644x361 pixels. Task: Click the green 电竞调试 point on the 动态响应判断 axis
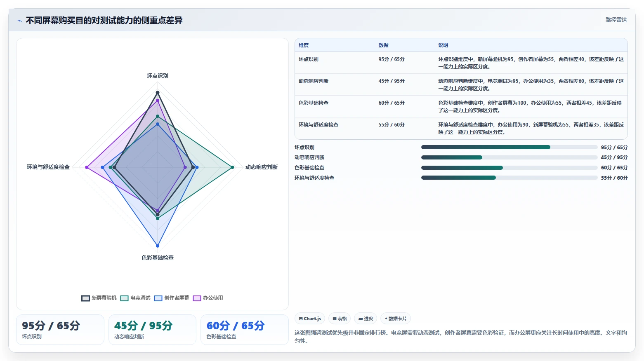pos(232,167)
